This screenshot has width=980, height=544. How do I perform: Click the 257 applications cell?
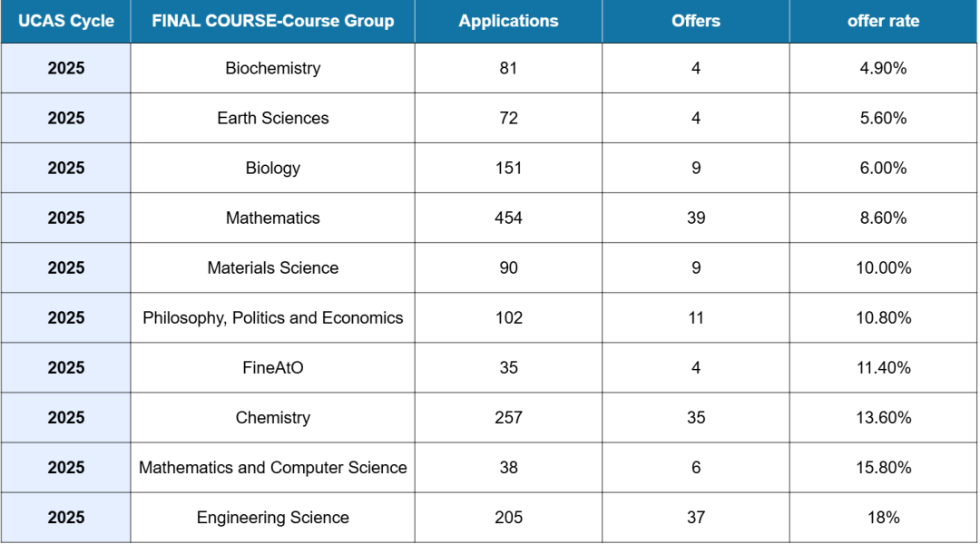pyautogui.click(x=508, y=417)
